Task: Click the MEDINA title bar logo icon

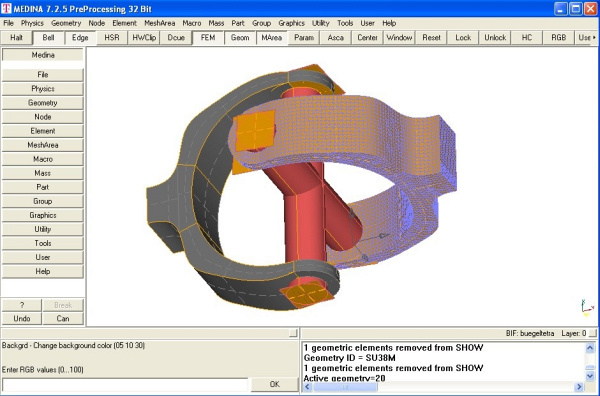Action: click(6, 8)
